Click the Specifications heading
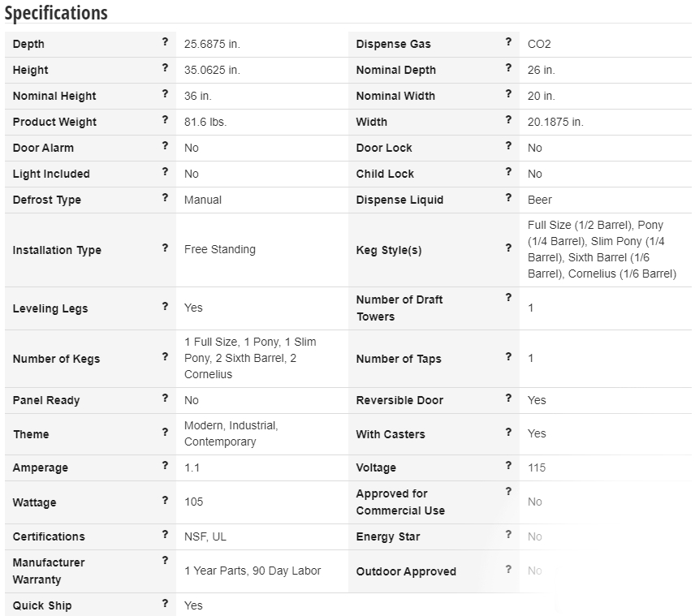The image size is (695, 616). [x=56, y=13]
